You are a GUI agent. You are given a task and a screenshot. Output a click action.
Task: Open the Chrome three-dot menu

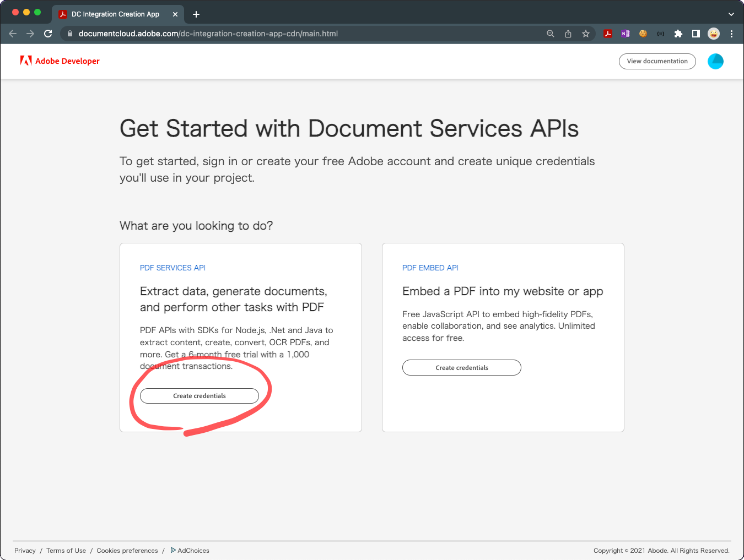click(x=732, y=34)
